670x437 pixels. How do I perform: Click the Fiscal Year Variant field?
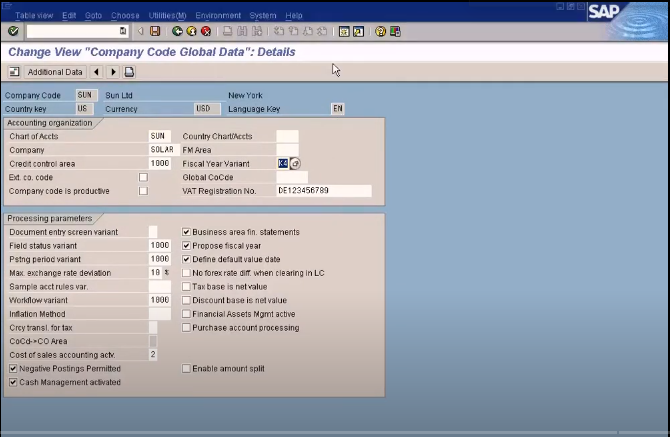pyautogui.click(x=283, y=164)
